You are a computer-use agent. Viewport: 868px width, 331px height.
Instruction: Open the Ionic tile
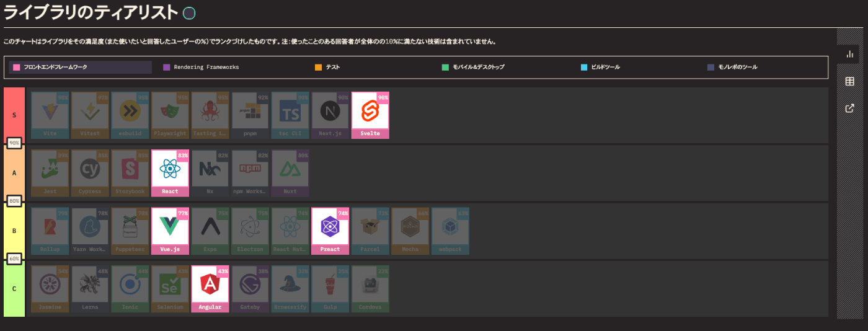tap(130, 289)
